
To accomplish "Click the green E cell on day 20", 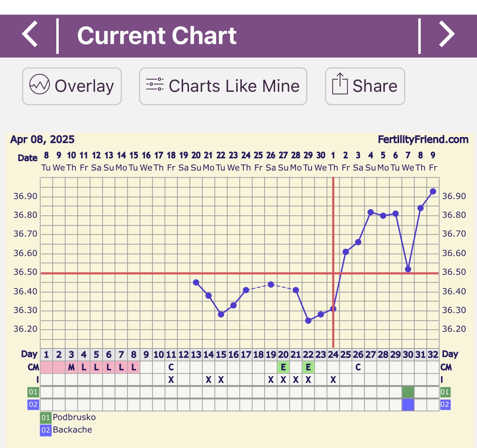I will 283,367.
